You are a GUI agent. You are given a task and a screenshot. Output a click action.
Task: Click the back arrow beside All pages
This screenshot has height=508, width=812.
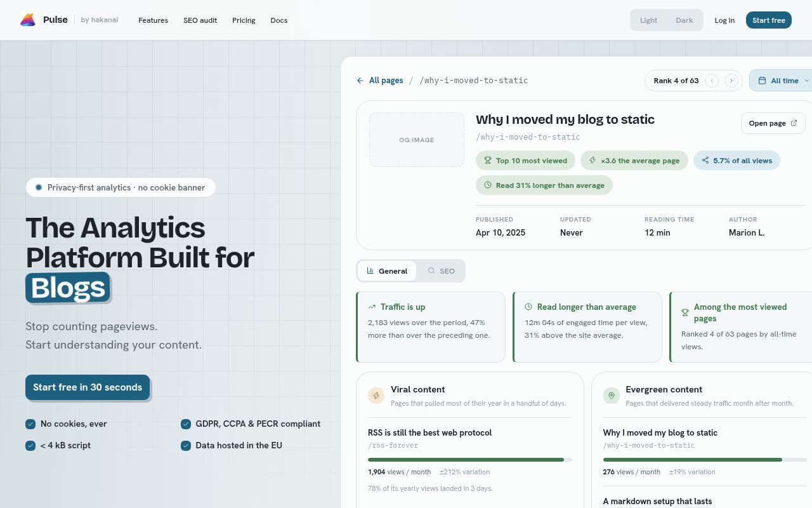click(360, 81)
